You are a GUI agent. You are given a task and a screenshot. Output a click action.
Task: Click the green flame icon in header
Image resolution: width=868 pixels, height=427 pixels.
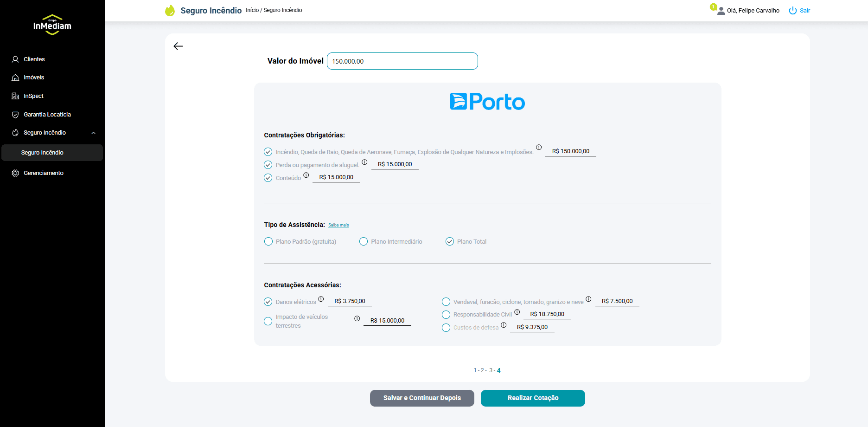[170, 10]
